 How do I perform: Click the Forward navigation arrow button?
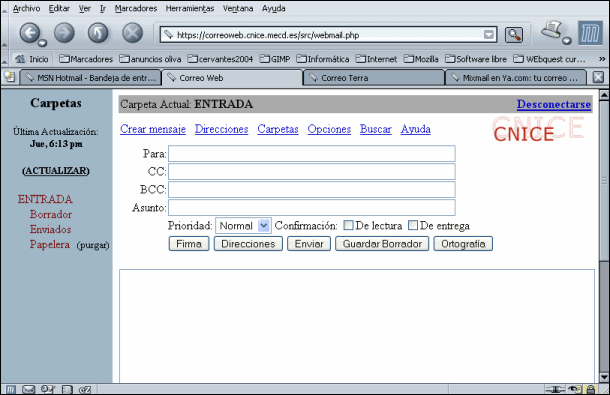(x=64, y=33)
